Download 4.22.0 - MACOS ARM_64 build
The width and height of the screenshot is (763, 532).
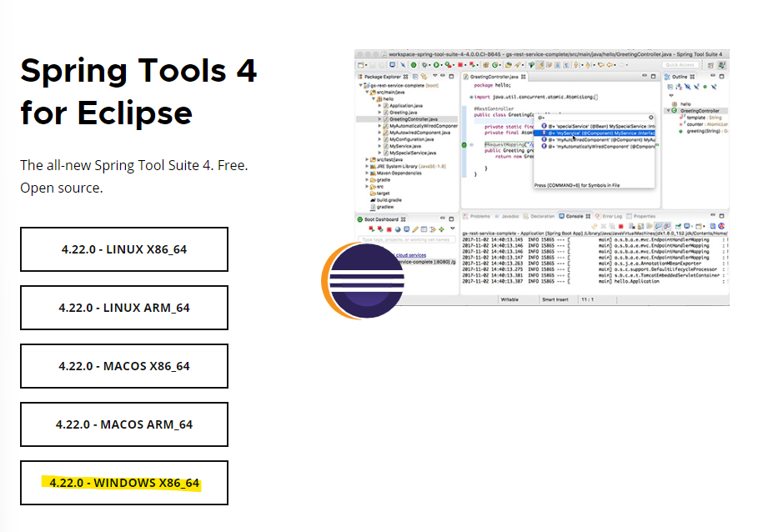(124, 424)
